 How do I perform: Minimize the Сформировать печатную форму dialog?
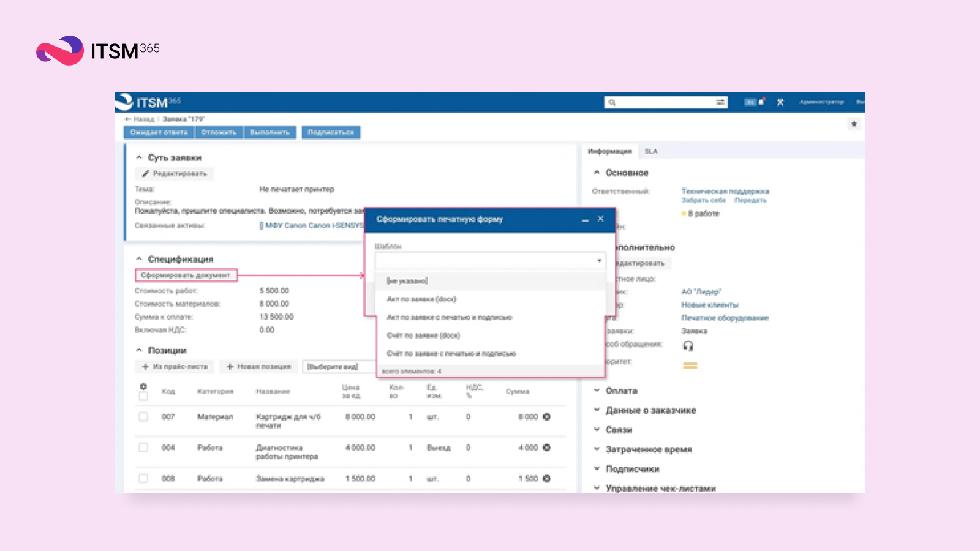[x=585, y=219]
